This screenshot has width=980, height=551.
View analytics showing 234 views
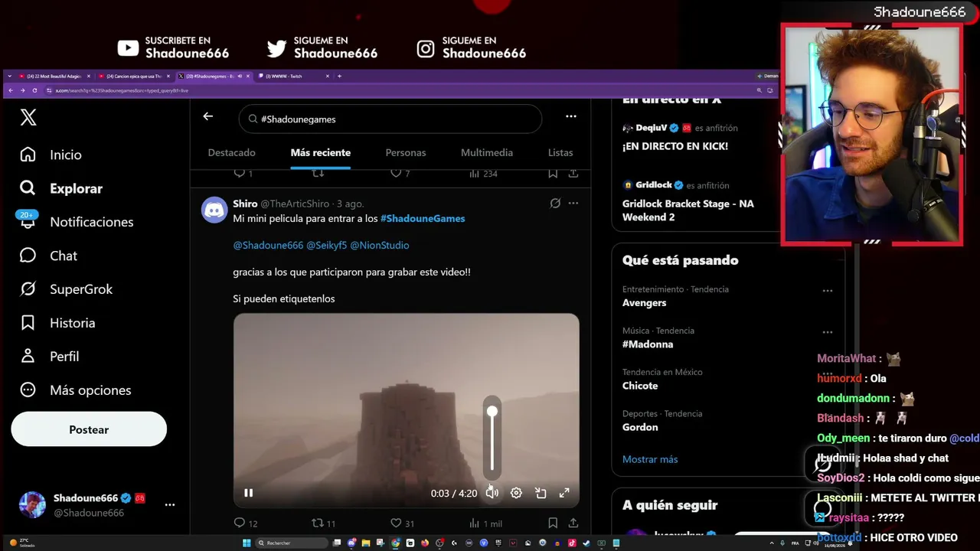click(483, 174)
